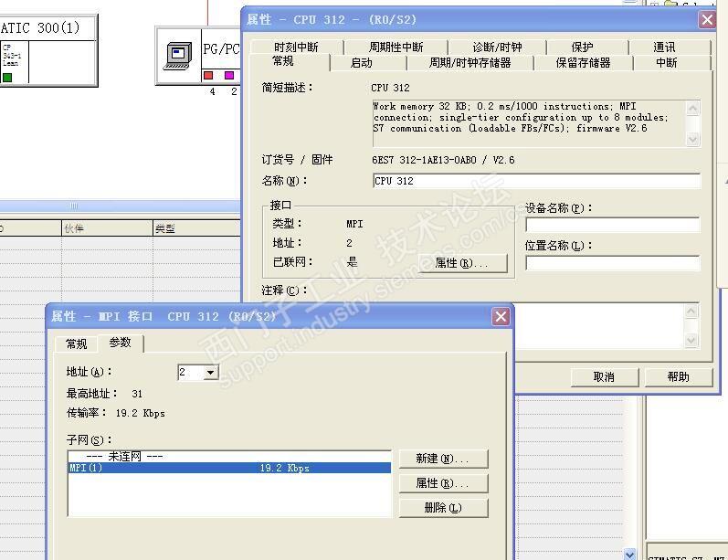The height and width of the screenshot is (560, 728).
Task: Click the description text starting with Work memory 32 KB
Action: click(x=521, y=118)
